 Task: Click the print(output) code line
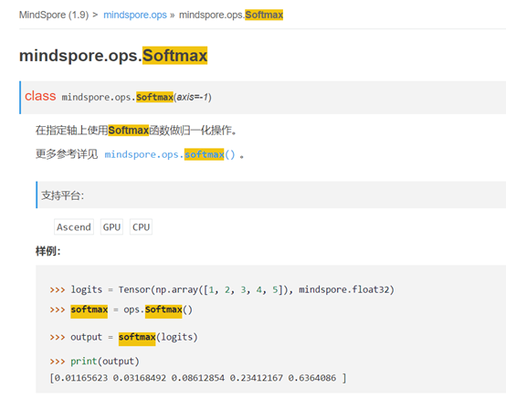pos(94,362)
